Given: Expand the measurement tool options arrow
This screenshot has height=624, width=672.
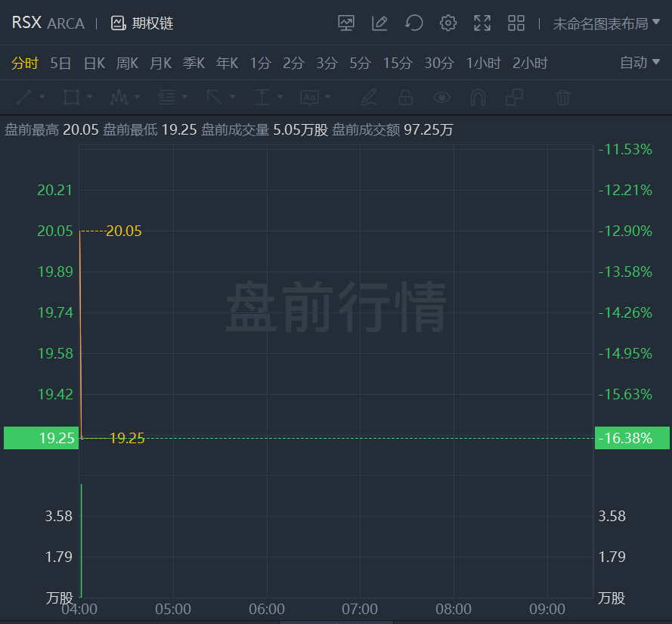Looking at the screenshot, I should (x=280, y=97).
